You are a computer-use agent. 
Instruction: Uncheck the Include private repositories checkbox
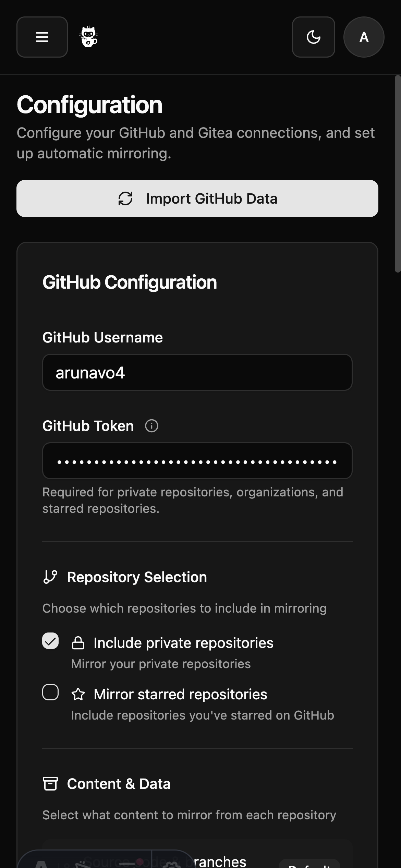pyautogui.click(x=50, y=641)
